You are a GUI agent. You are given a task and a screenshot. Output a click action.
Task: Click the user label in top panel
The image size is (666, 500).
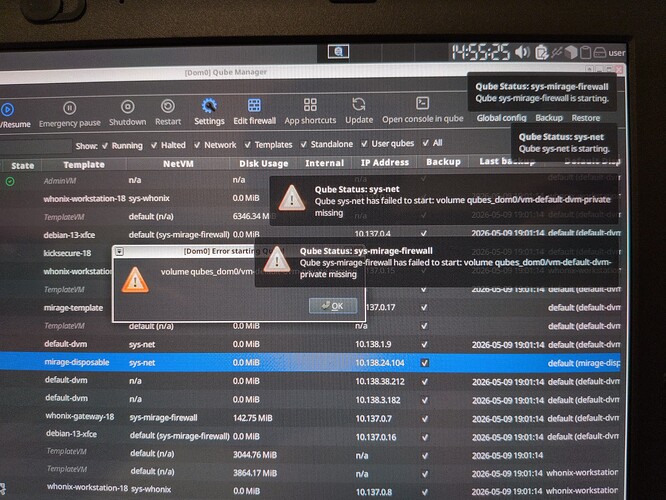[x=617, y=53]
